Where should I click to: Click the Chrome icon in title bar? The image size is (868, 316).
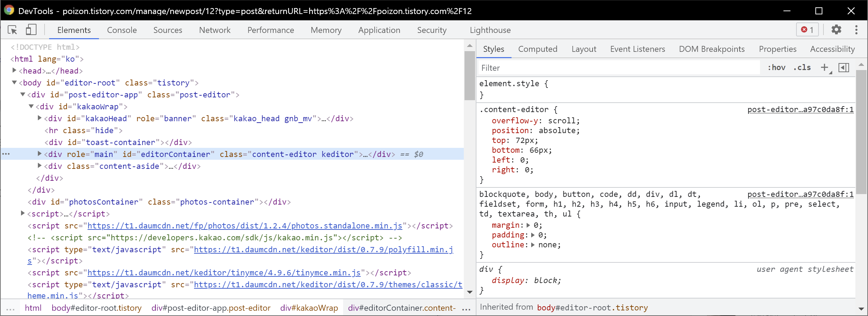coord(9,10)
